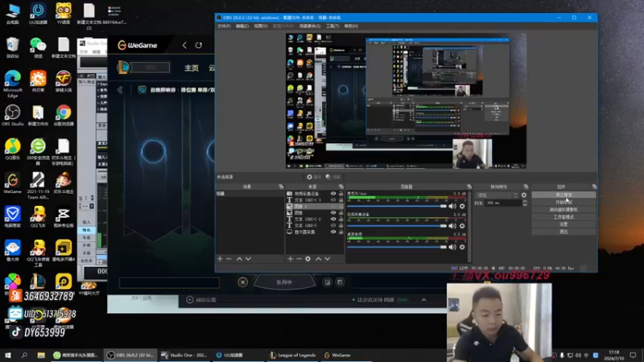Click the transition duration input field
The width and height of the screenshot is (644, 362).
tap(503, 204)
